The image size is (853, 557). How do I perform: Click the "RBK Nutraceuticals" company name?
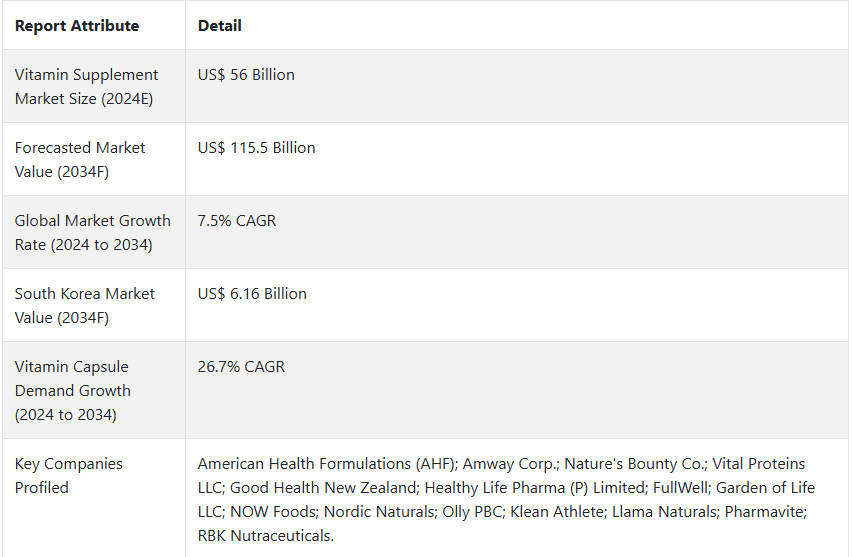264,536
